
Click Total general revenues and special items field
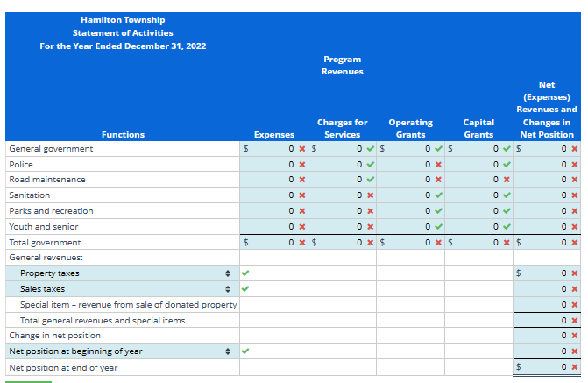pyautogui.click(x=547, y=321)
